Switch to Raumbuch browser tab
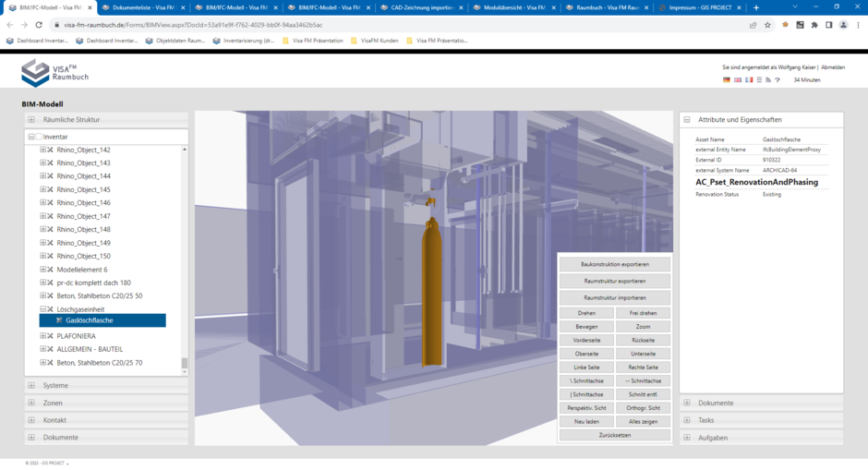Screen dimensions: 868x470 pos(608,7)
